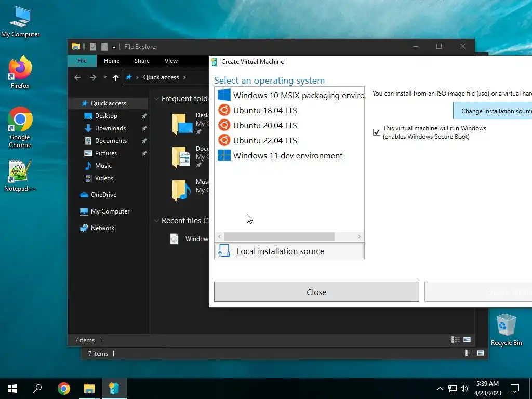Click chevron after Quick access in address bar
Screen dimensions: 532x399
click(x=184, y=77)
